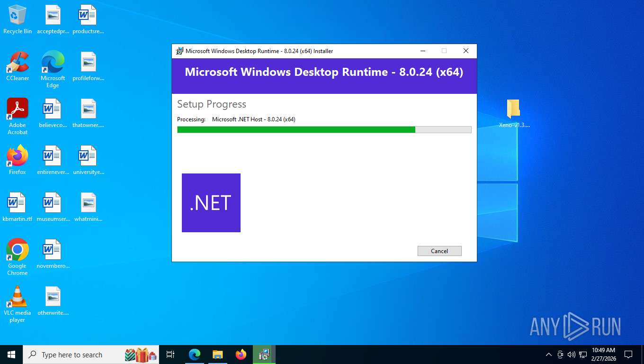Image resolution: width=644 pixels, height=364 pixels.
Task: Minimize the Desktop Runtime installer window
Action: point(422,51)
